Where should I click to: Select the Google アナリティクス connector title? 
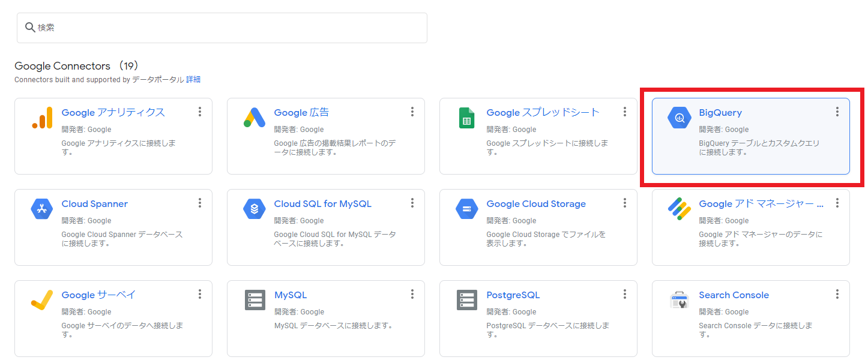click(113, 113)
